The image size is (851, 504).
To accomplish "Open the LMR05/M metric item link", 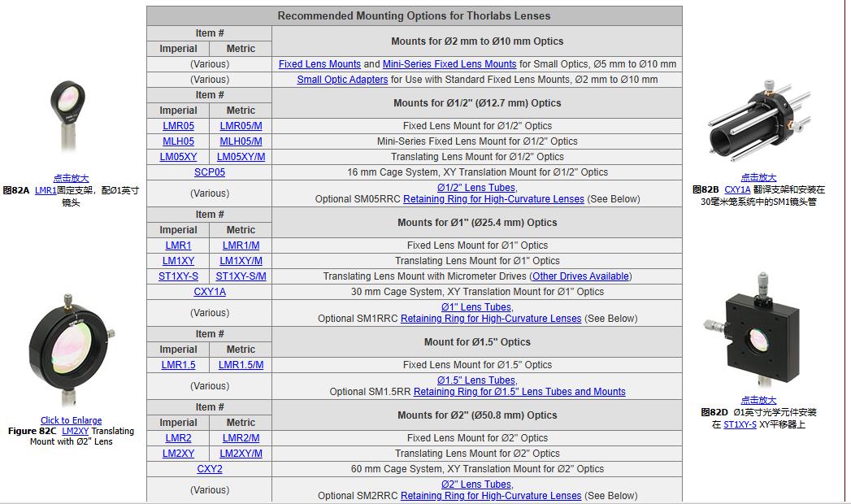I will pos(241,126).
